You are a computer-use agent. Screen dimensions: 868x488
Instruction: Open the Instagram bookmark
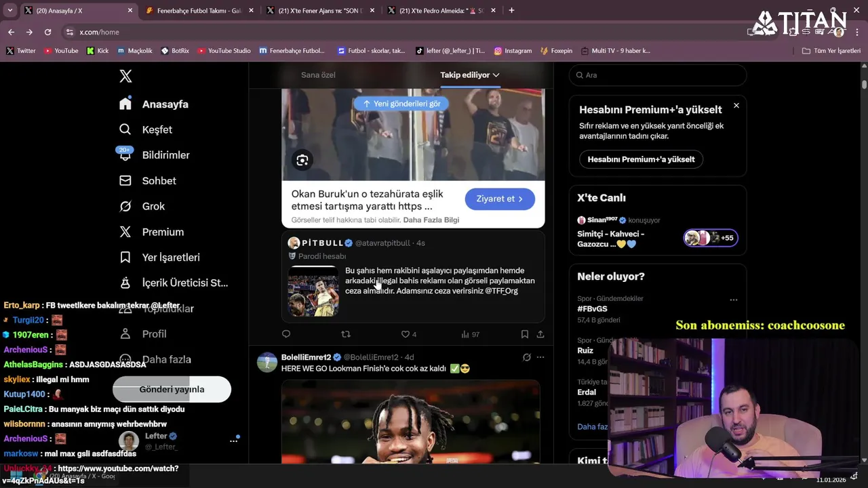pos(513,51)
